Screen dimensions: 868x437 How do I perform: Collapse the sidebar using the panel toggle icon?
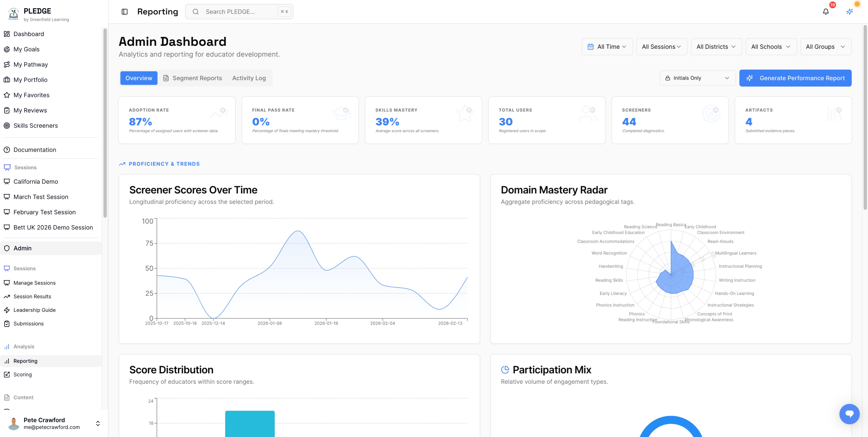coord(125,11)
